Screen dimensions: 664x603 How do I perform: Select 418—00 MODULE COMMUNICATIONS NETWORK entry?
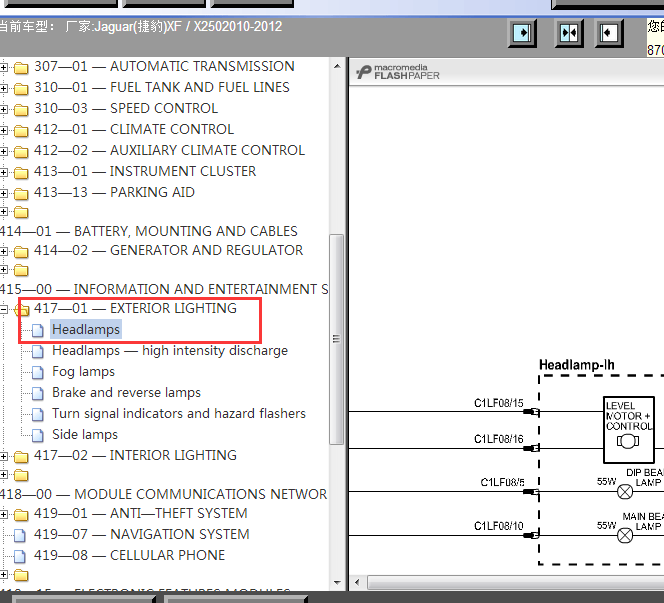(163, 494)
